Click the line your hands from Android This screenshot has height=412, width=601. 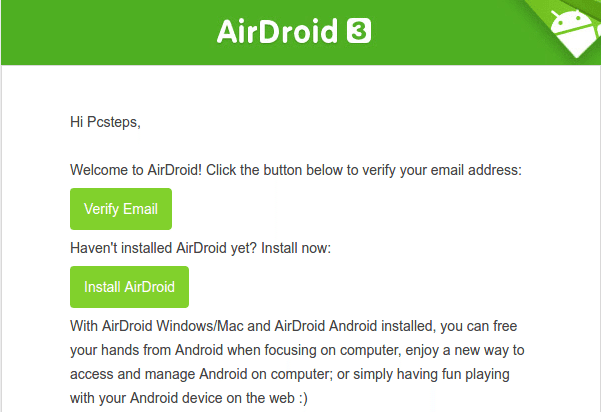(297, 350)
